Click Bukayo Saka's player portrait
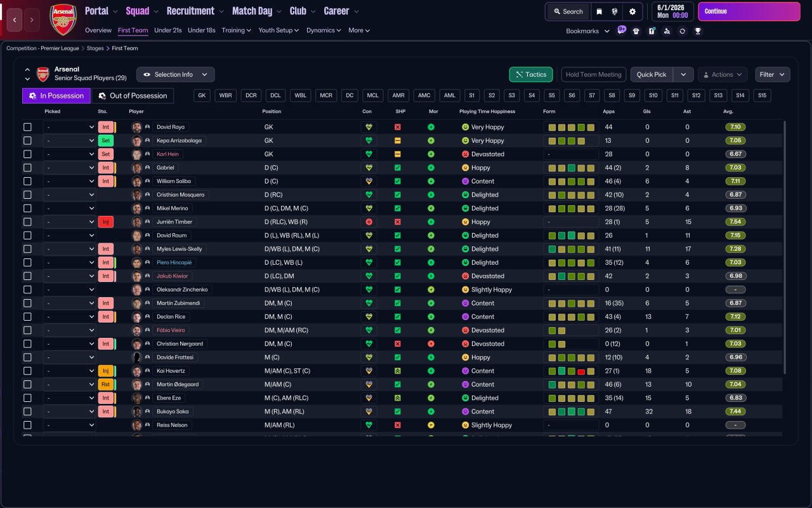 (136, 411)
